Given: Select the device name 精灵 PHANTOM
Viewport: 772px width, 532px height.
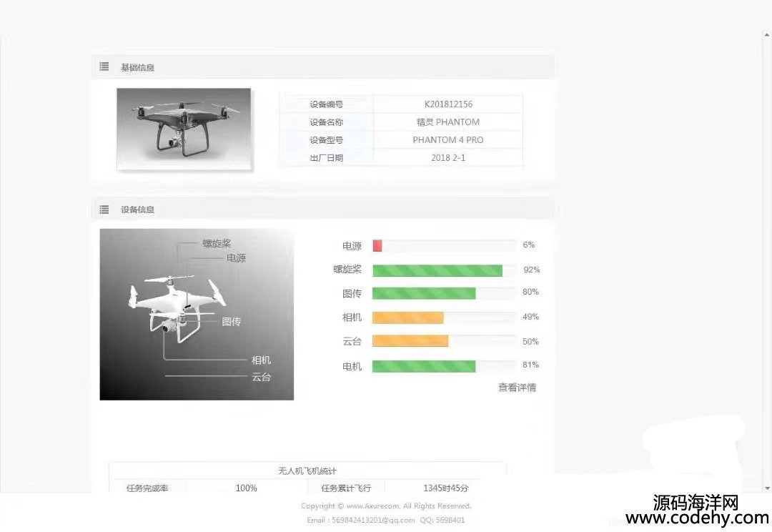Looking at the screenshot, I should [448, 122].
